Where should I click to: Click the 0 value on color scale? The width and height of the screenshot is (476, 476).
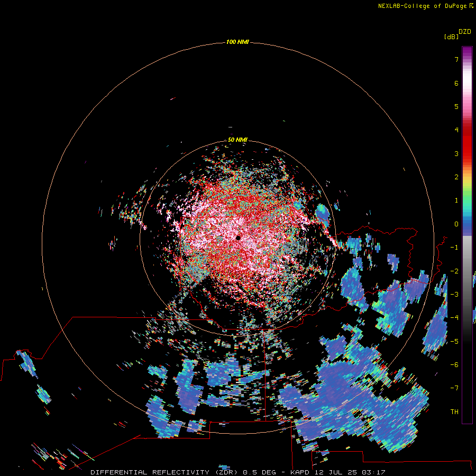coord(456,224)
